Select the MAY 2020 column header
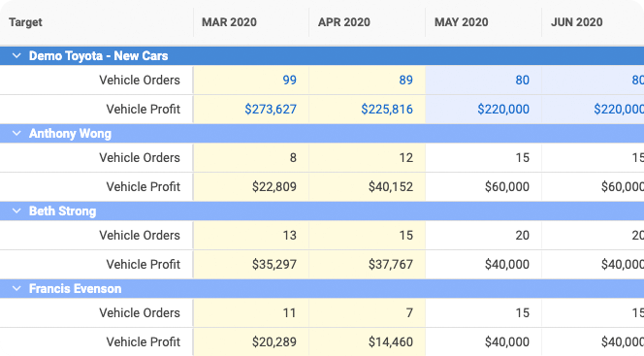Viewport: 644px width, 356px height. (462, 22)
